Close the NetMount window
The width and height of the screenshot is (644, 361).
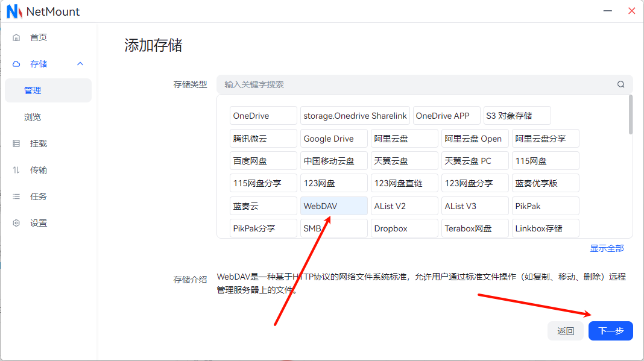632,11
